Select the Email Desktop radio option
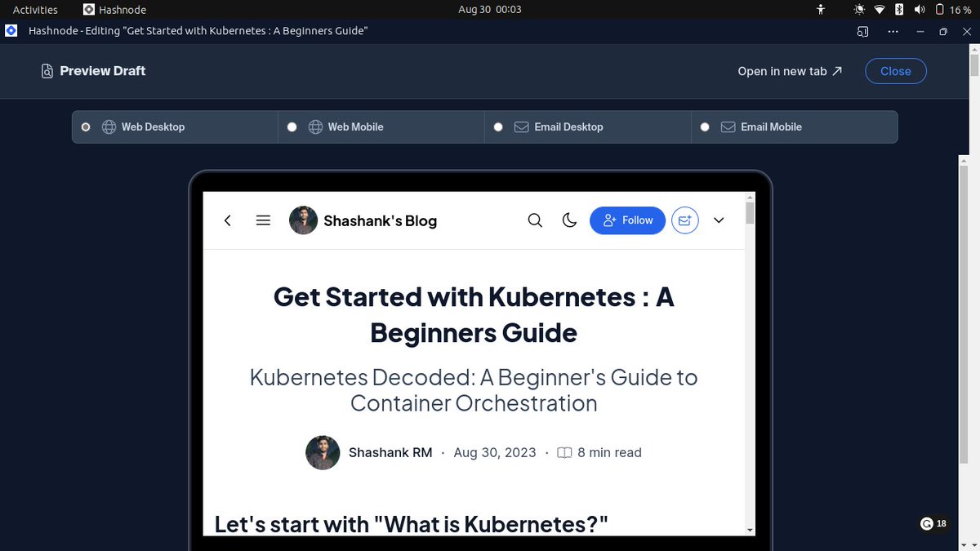 tap(498, 127)
